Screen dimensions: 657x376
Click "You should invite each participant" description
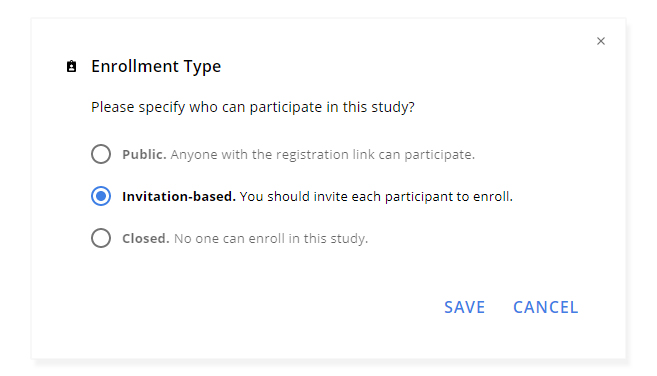coord(347,197)
